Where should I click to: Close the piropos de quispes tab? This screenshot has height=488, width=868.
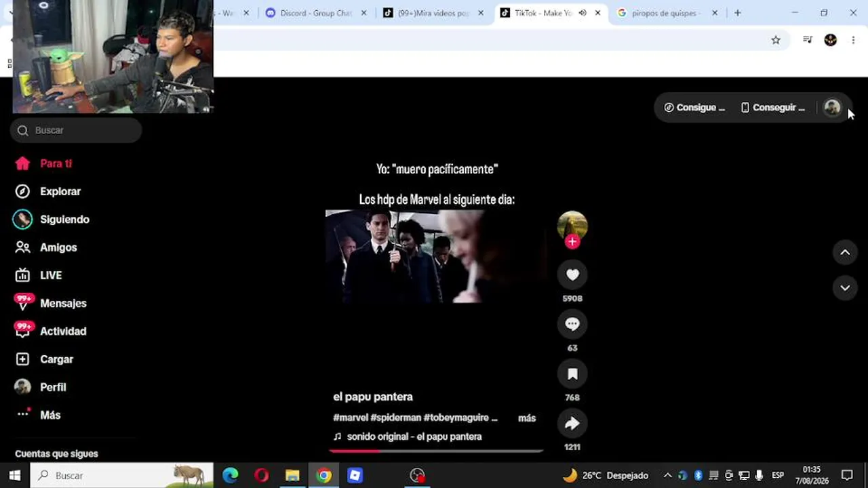click(x=715, y=13)
